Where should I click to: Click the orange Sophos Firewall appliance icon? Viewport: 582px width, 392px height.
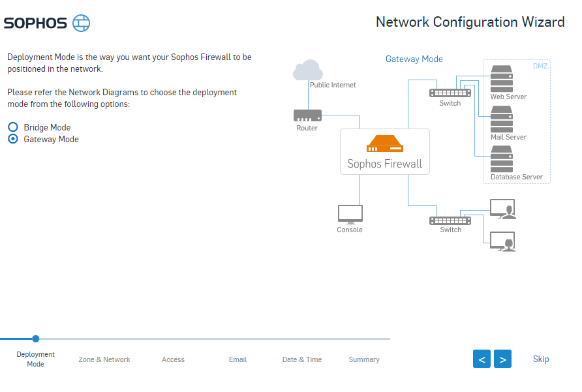(x=384, y=143)
